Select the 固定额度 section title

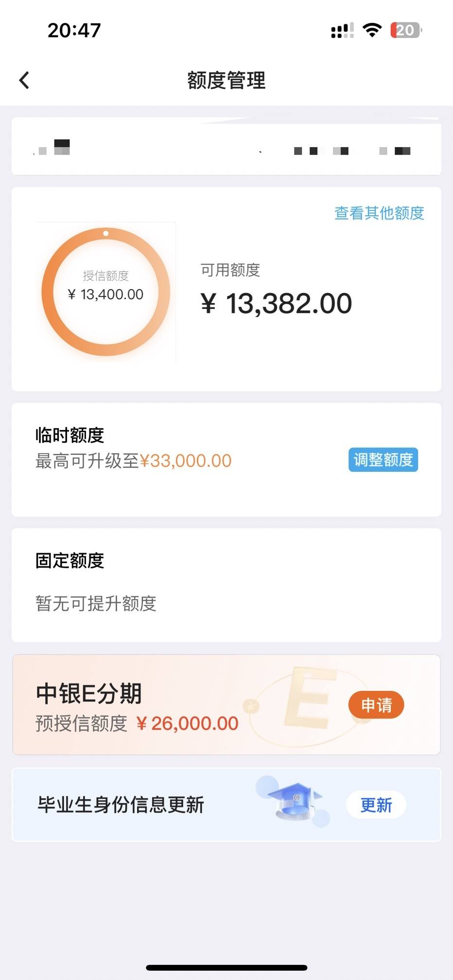pyautogui.click(x=70, y=560)
